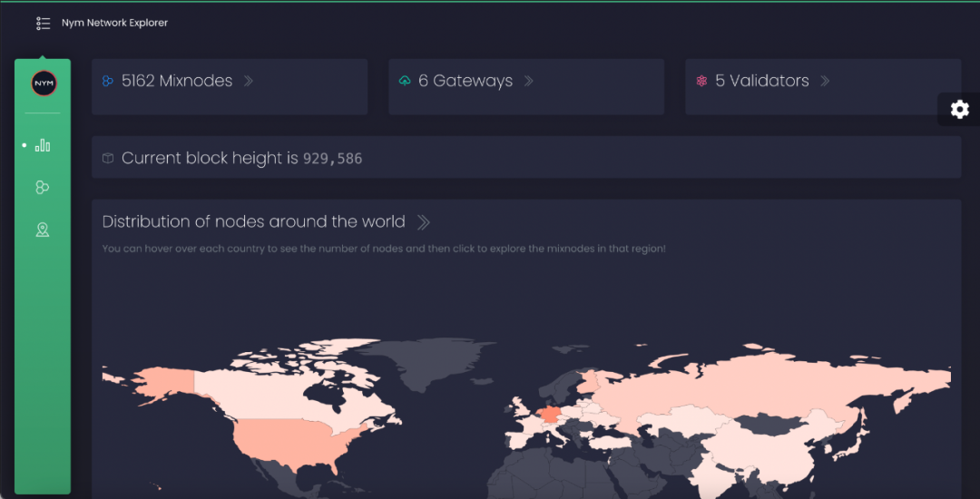The width and height of the screenshot is (980, 499).
Task: Click the Nym Network Explorer title
Action: 114,23
